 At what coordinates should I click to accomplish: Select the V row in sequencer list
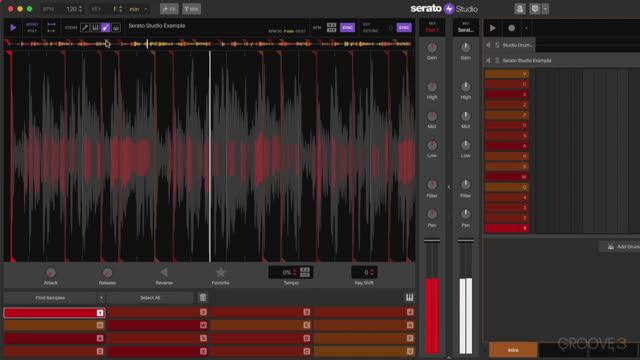click(x=507, y=74)
